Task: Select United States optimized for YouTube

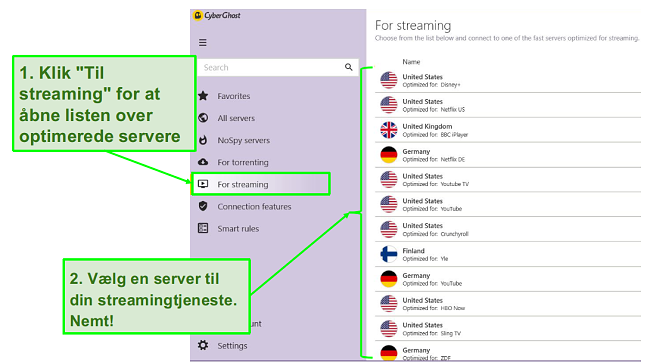Action: coord(508,204)
